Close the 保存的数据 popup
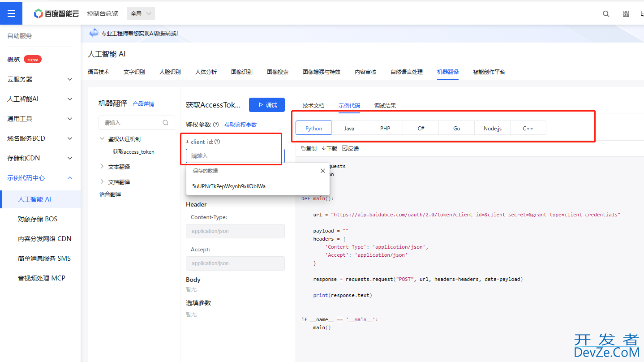Screen dimensions: 644x362 point(323,171)
